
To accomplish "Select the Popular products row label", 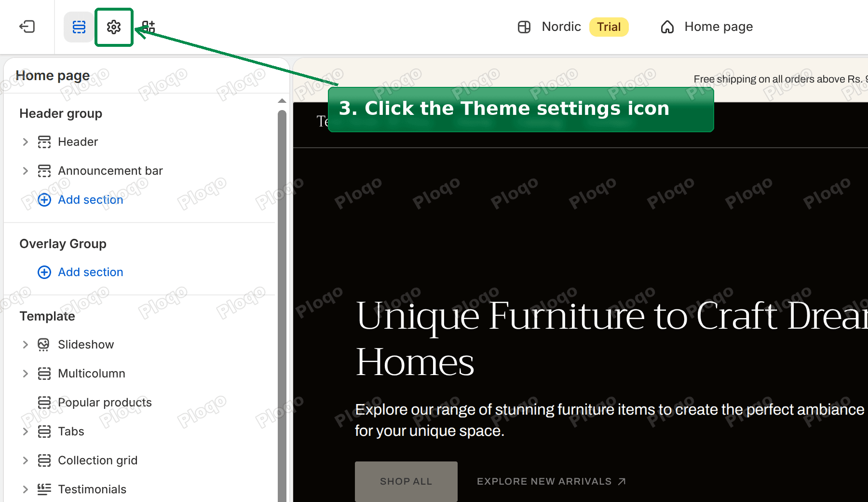I will point(105,403).
